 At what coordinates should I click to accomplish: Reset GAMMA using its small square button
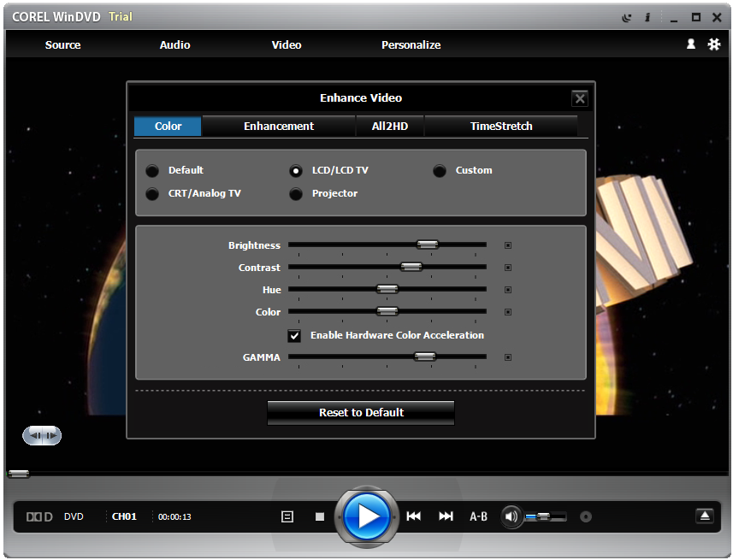click(508, 357)
